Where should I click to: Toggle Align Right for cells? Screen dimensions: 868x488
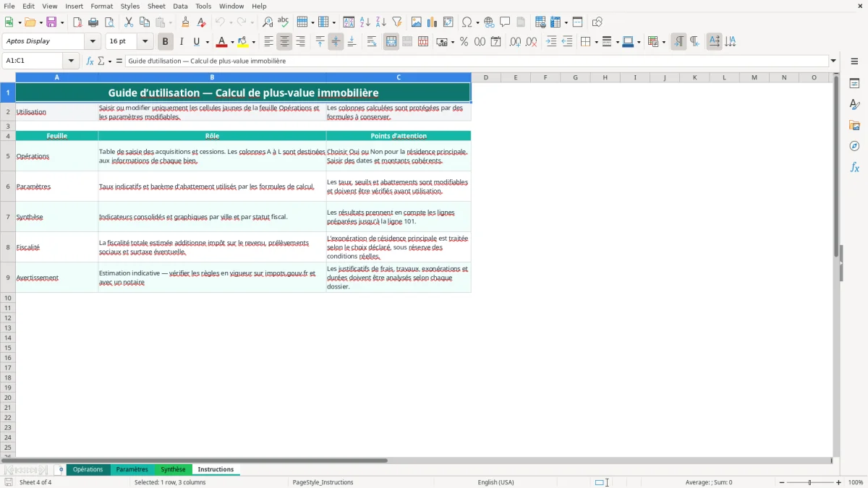point(300,42)
